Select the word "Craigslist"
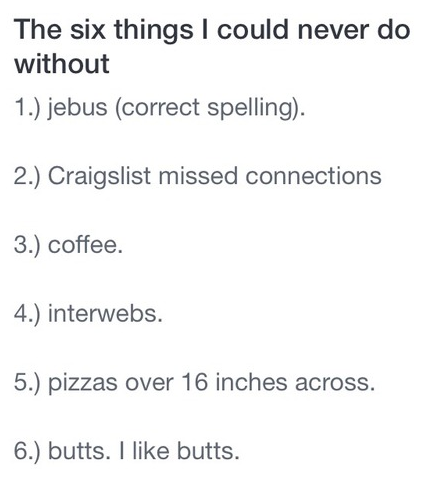This screenshot has height=491, width=428. [x=99, y=177]
